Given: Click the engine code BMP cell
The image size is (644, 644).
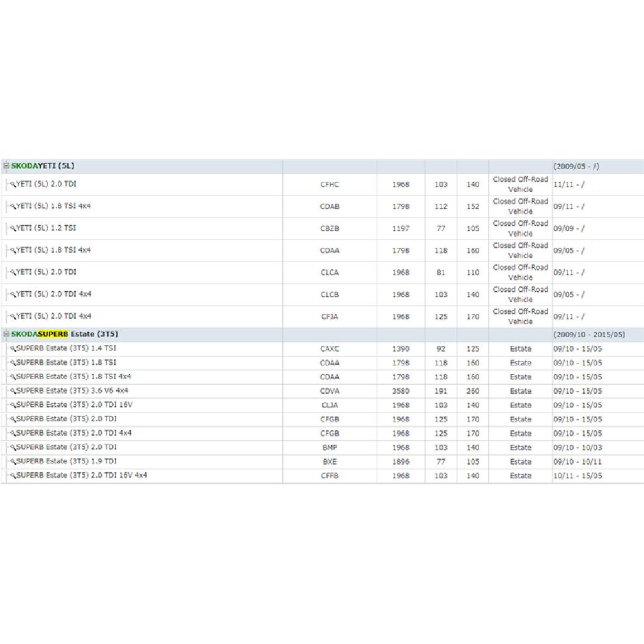Looking at the screenshot, I should click(x=330, y=447).
